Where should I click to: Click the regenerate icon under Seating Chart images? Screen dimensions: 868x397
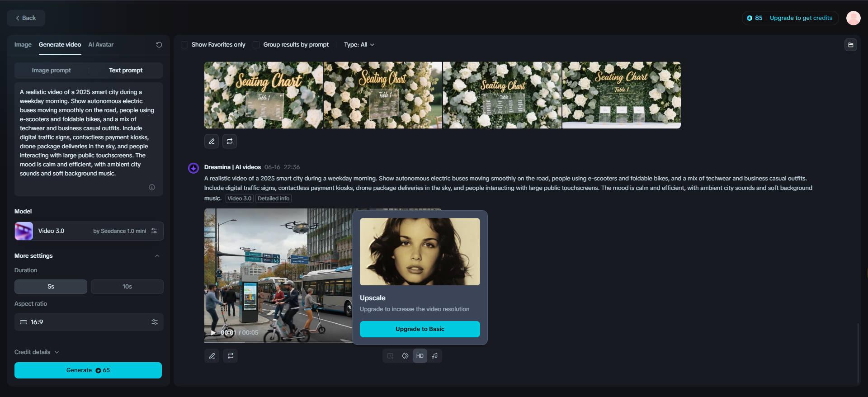[230, 142]
